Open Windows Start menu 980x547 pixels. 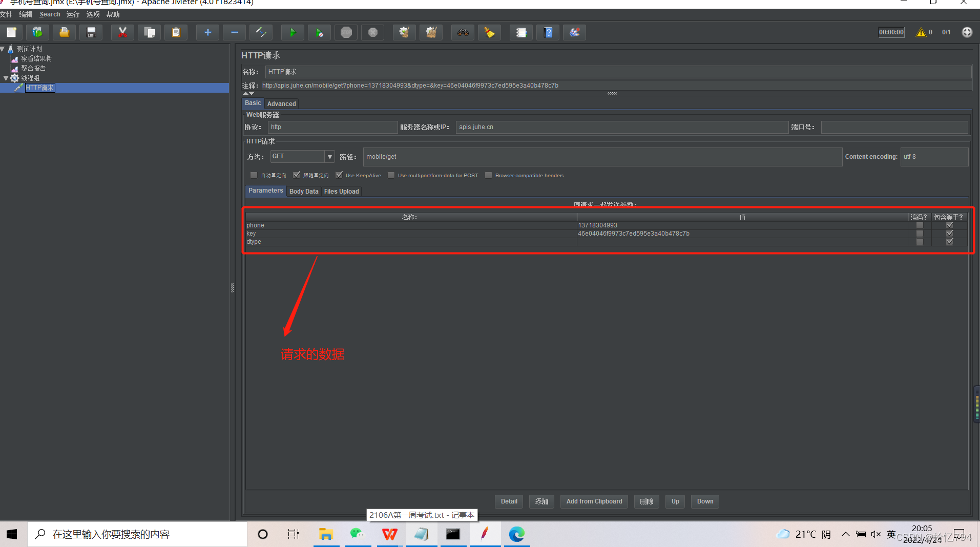(x=12, y=534)
